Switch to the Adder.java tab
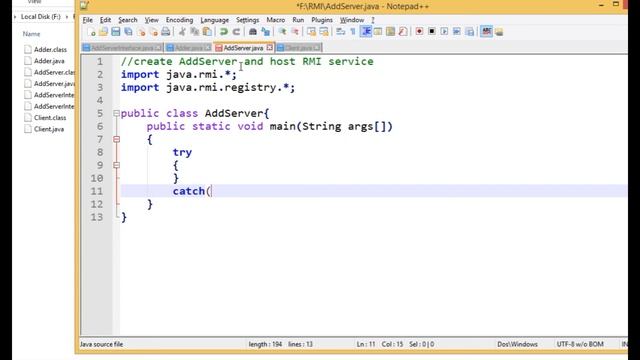The width and height of the screenshot is (640, 360). tap(189, 48)
